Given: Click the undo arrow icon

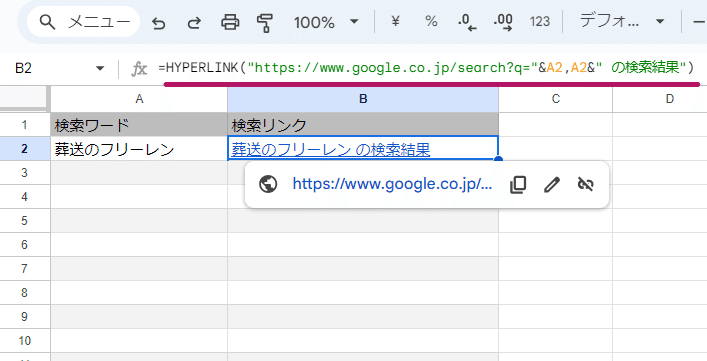Looking at the screenshot, I should tap(159, 23).
